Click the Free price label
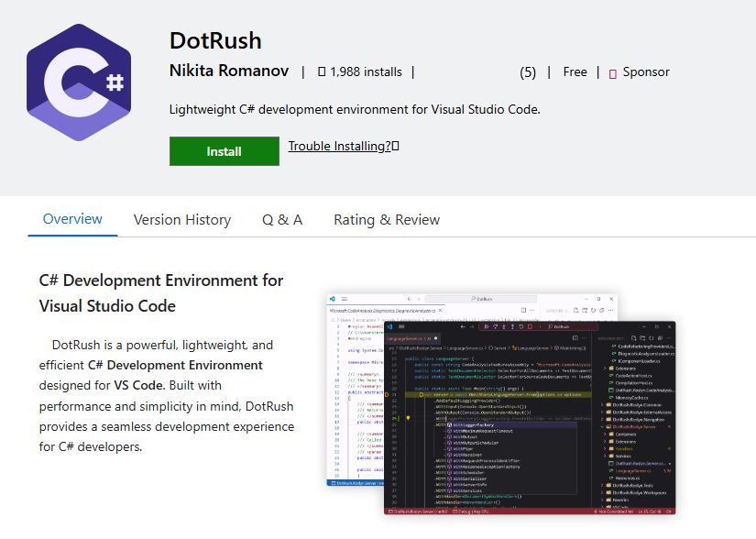756x539 pixels. [575, 71]
